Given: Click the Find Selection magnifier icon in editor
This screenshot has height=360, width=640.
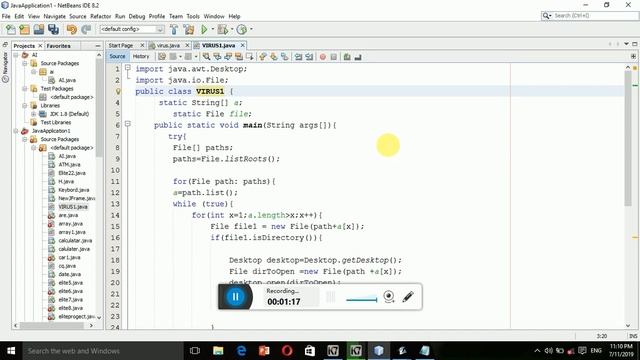Looking at the screenshot, I should pyautogui.click(x=207, y=57).
